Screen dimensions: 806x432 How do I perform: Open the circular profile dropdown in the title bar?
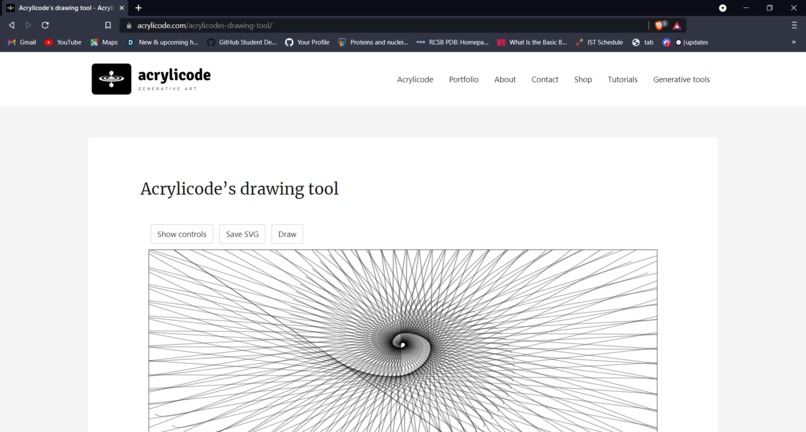point(723,8)
